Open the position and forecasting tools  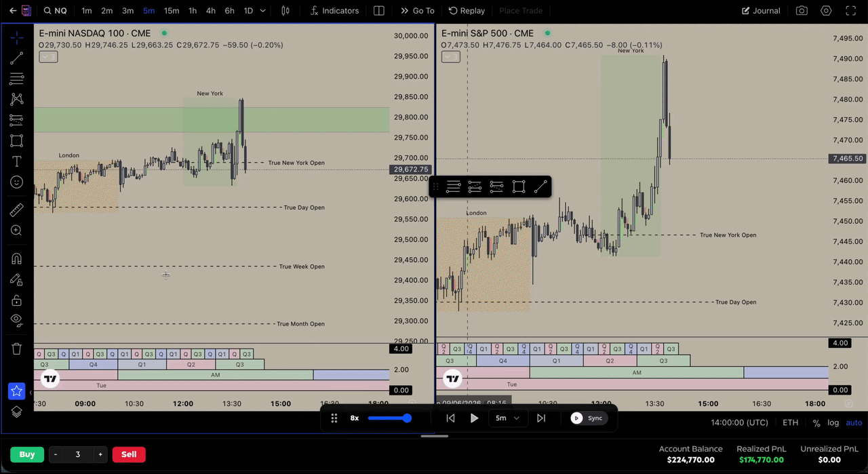pyautogui.click(x=17, y=120)
